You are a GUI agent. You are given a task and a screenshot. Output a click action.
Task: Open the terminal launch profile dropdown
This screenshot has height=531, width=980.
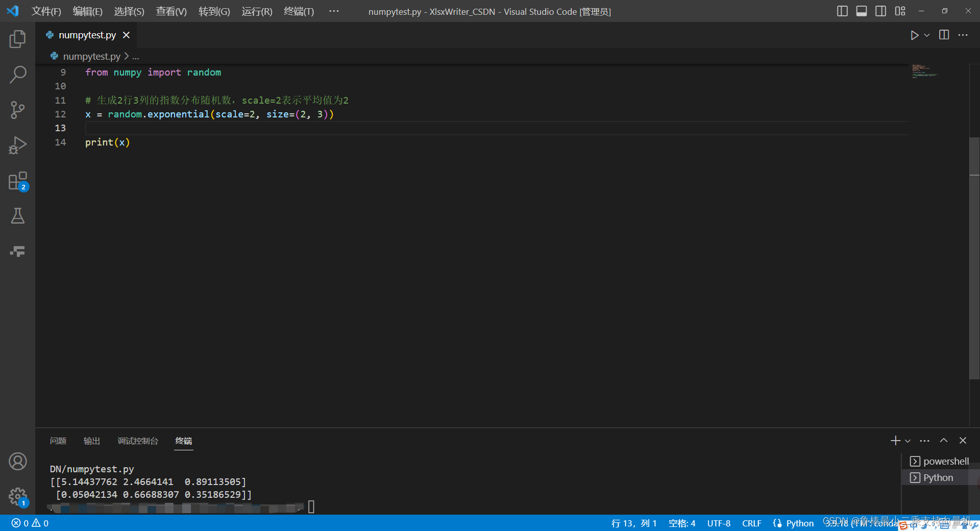tap(908, 441)
